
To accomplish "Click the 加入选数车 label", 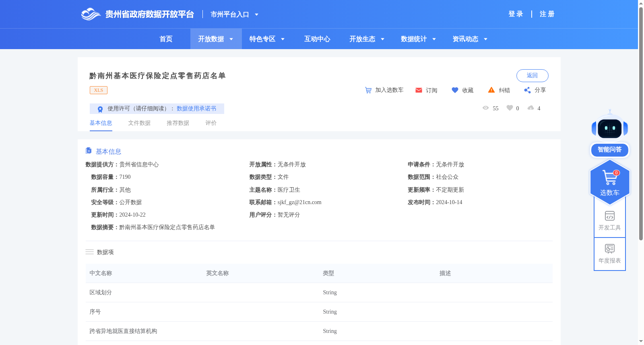I will pyautogui.click(x=389, y=90).
